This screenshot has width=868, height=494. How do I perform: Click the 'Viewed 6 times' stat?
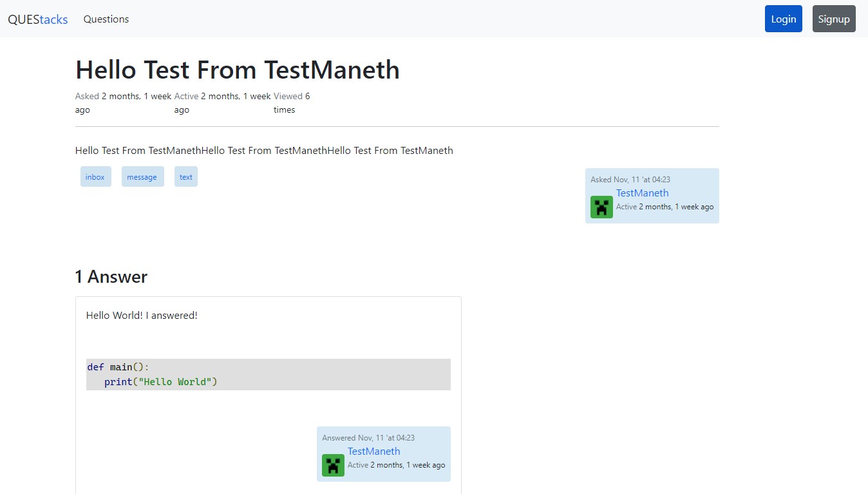tap(291, 102)
